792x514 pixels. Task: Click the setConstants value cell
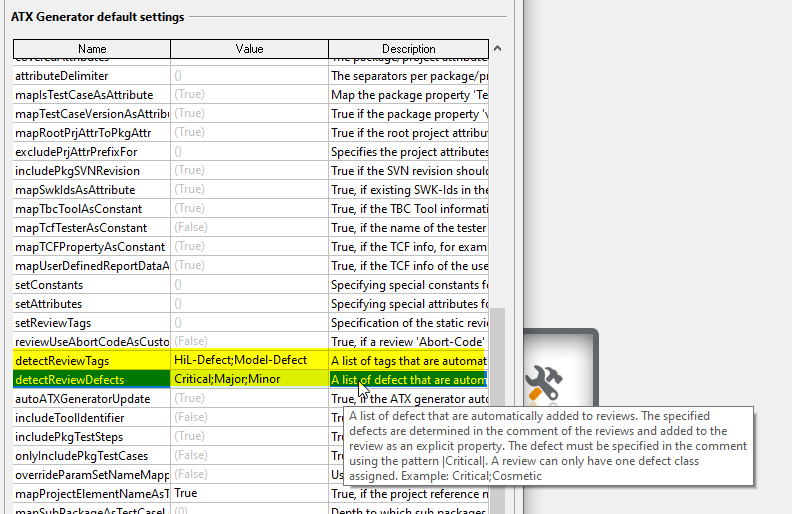249,285
